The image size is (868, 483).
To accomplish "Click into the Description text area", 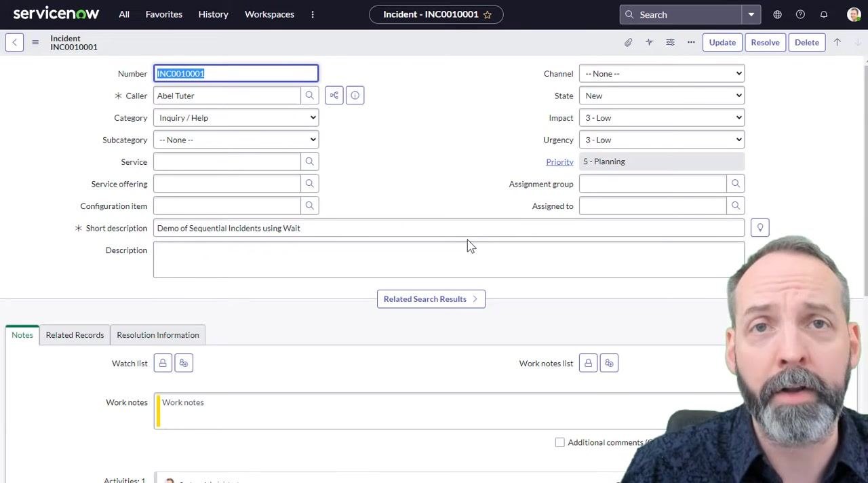I will [x=449, y=260].
